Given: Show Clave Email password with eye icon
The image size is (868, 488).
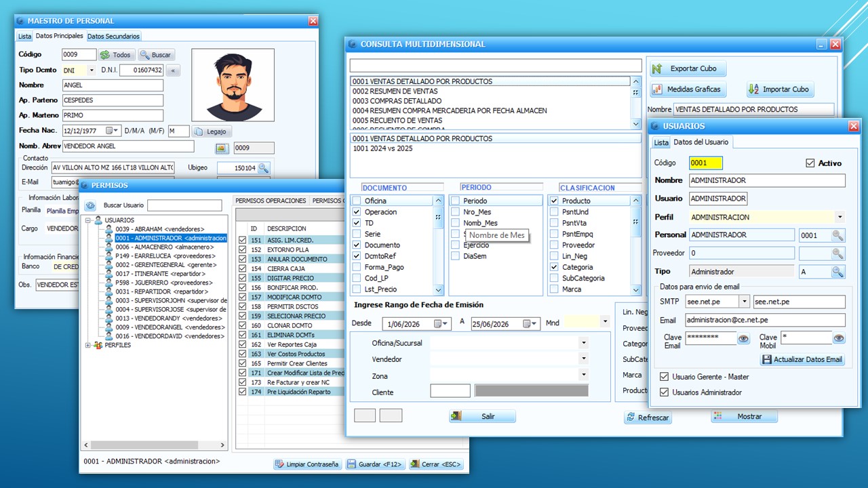Looking at the screenshot, I should [743, 338].
